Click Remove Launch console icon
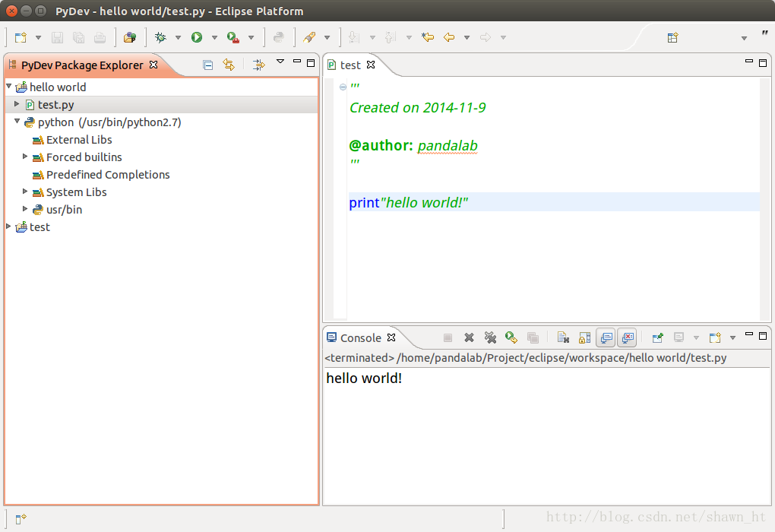The height and width of the screenshot is (532, 775). [469, 337]
